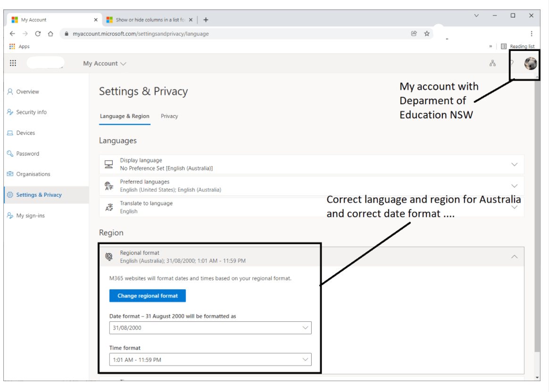This screenshot has height=392, width=549.
Task: Bookmark this page with the star
Action: click(427, 33)
